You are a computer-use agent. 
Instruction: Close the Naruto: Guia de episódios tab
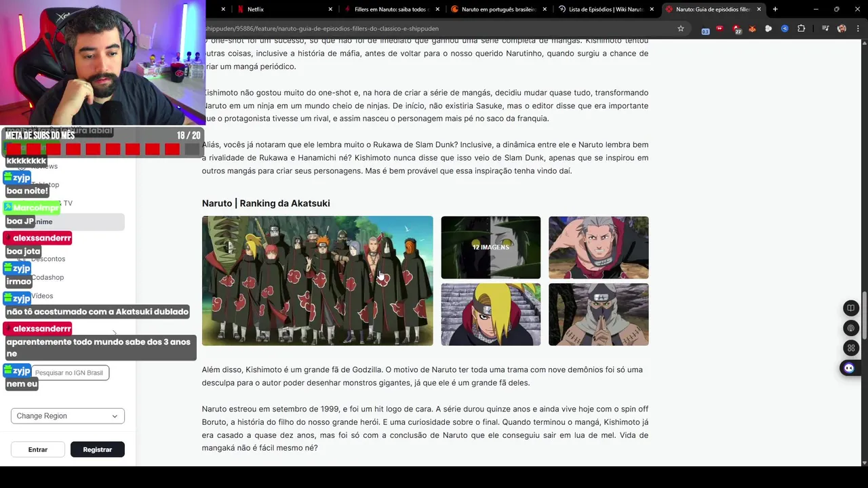point(759,9)
